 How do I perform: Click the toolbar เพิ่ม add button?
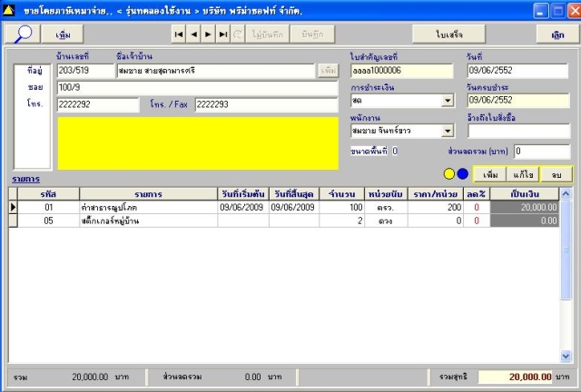63,34
